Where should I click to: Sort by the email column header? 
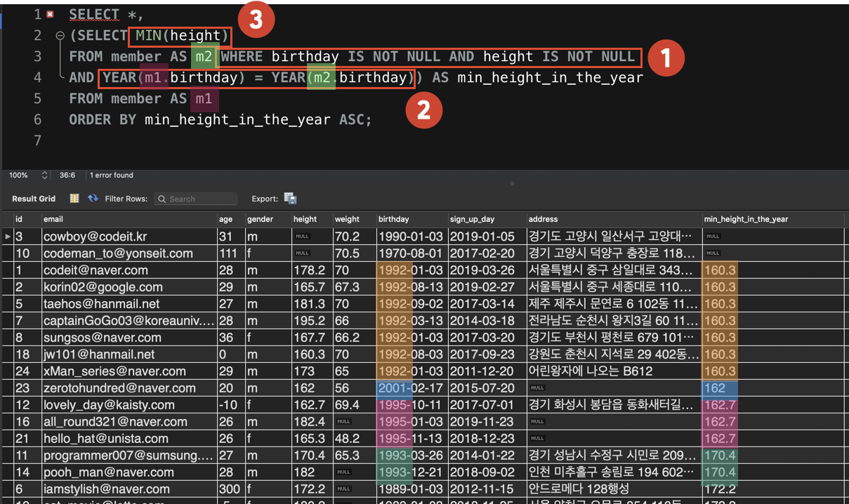[x=129, y=219]
